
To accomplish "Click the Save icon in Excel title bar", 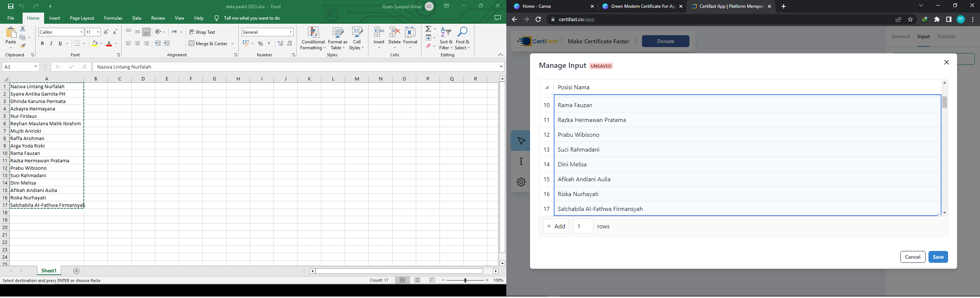I will pos(11,6).
